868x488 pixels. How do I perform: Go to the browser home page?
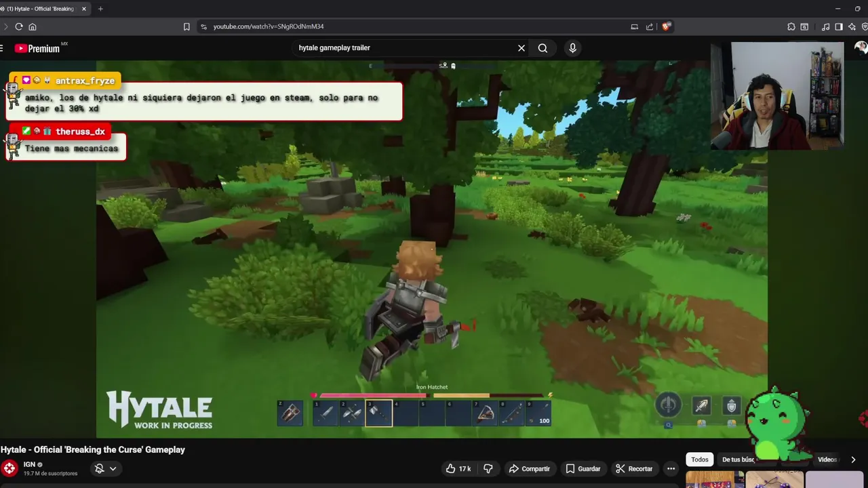pos(33,26)
